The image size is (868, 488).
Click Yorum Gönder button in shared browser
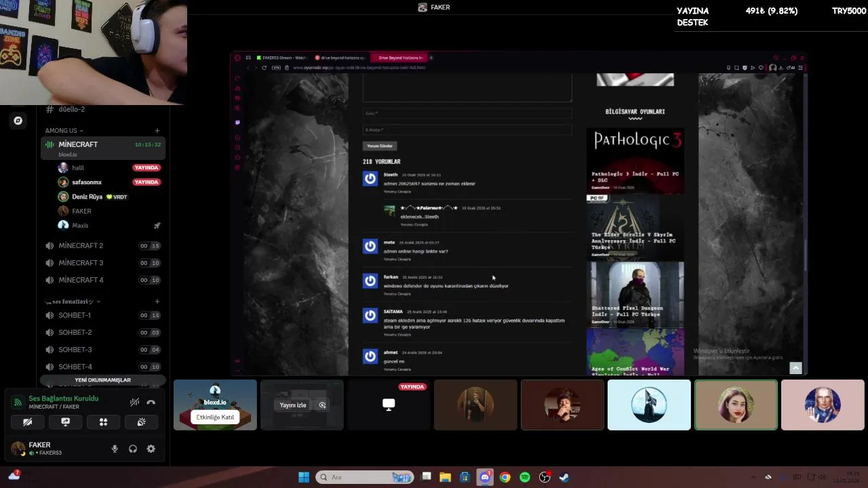pyautogui.click(x=380, y=146)
